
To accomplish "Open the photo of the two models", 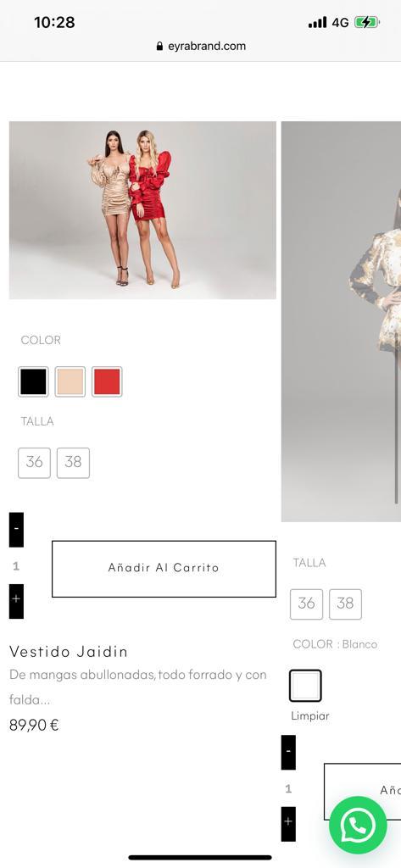I will [142, 210].
